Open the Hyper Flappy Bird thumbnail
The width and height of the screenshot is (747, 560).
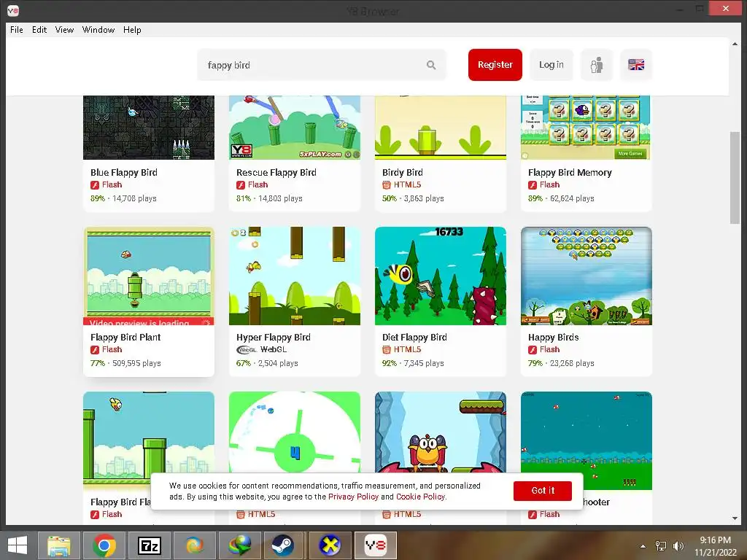[295, 276]
